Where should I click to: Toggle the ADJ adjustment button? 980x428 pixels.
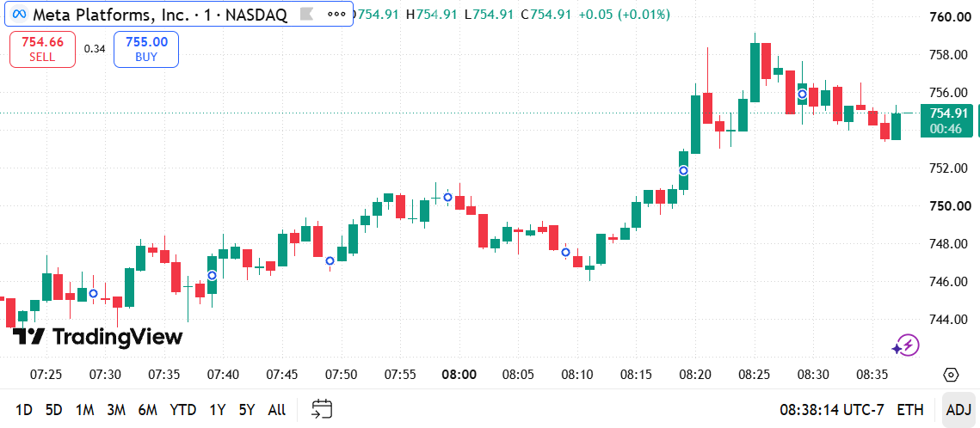tap(958, 410)
